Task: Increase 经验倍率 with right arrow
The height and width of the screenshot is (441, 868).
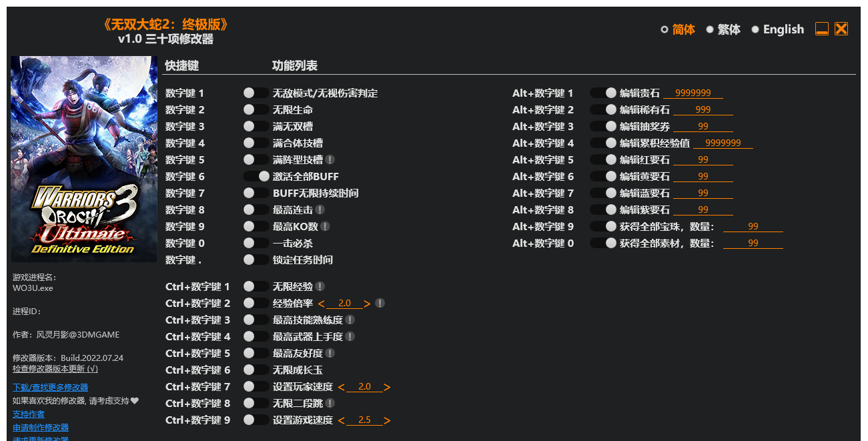Action: [367, 304]
